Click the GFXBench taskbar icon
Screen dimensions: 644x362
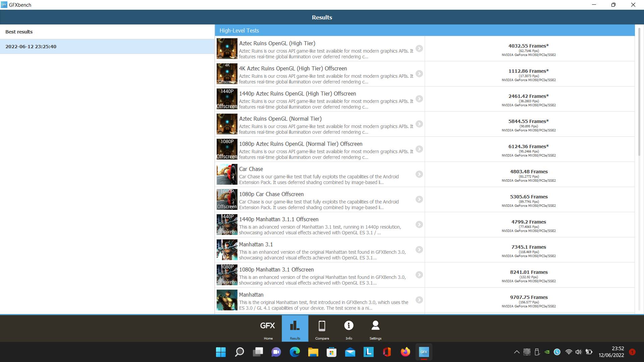[x=424, y=352]
